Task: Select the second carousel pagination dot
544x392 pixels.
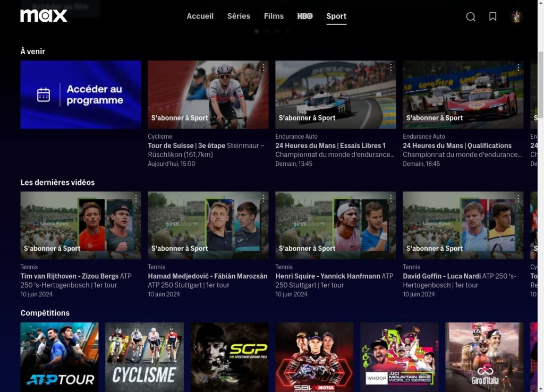Action: 266,31
